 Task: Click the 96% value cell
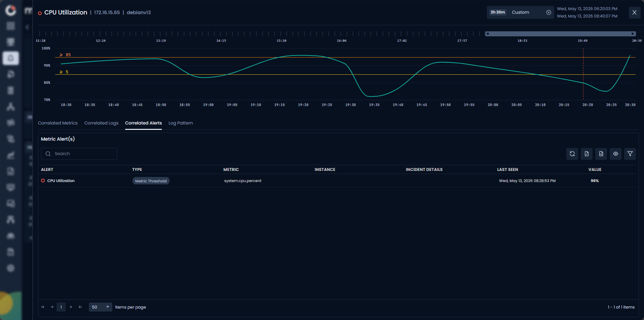tap(595, 181)
